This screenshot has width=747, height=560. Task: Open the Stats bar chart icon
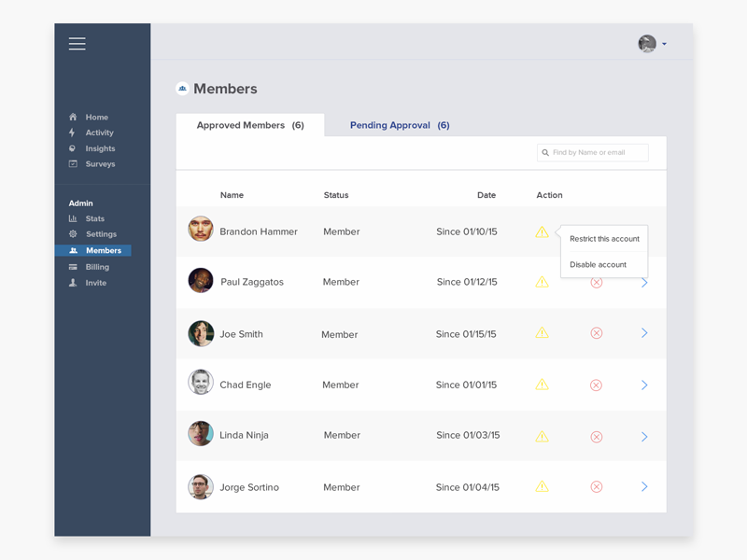pos(73,218)
